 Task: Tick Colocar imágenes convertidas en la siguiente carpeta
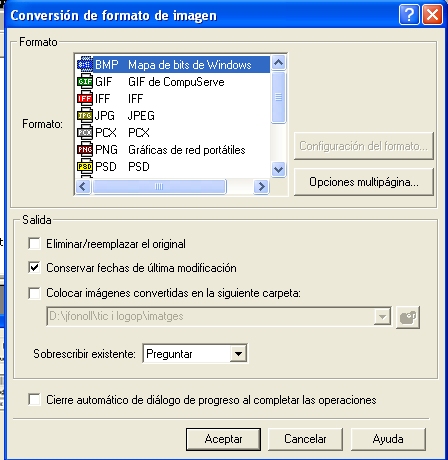click(34, 293)
